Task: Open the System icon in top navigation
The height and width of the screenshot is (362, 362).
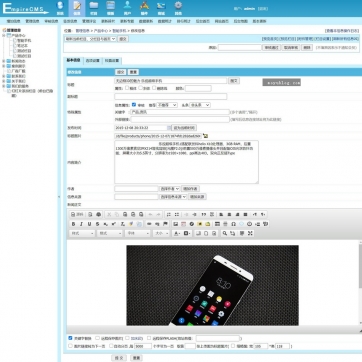Action: pos(60,8)
